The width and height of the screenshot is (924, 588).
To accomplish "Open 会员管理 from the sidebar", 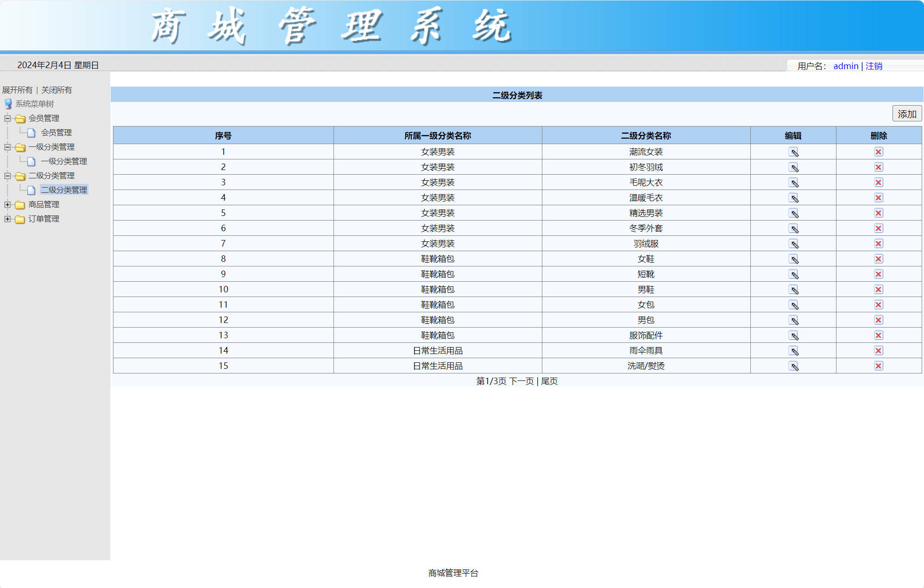I will pyautogui.click(x=56, y=133).
